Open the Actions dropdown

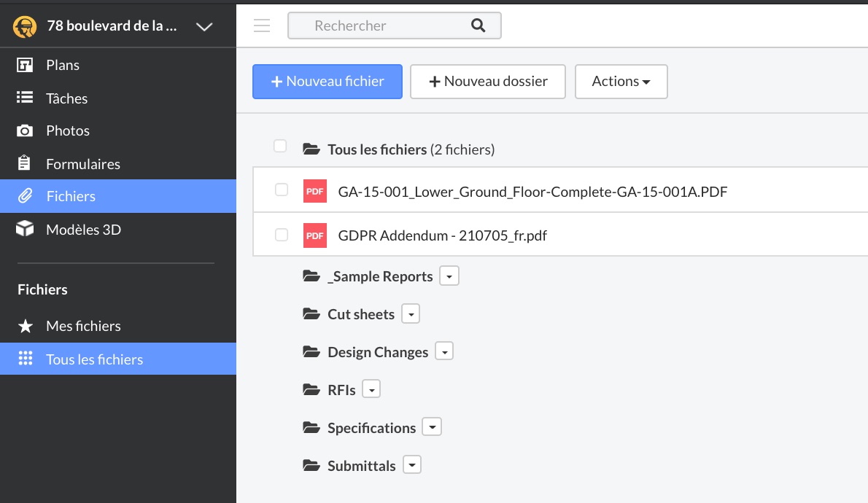(621, 82)
